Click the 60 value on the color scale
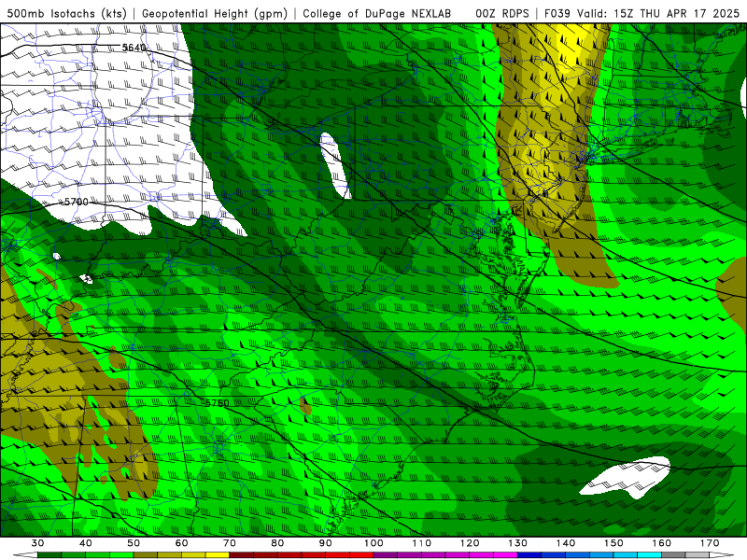The height and width of the screenshot is (560, 747). pyautogui.click(x=181, y=543)
